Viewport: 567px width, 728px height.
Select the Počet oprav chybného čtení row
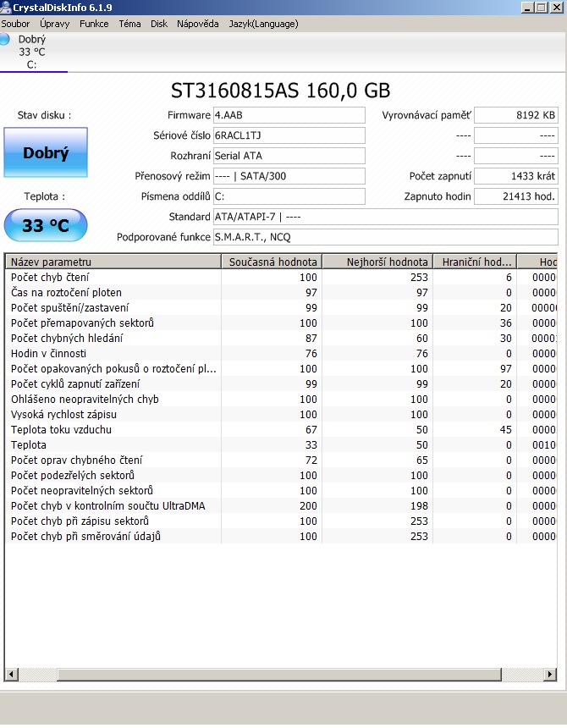coord(281,461)
